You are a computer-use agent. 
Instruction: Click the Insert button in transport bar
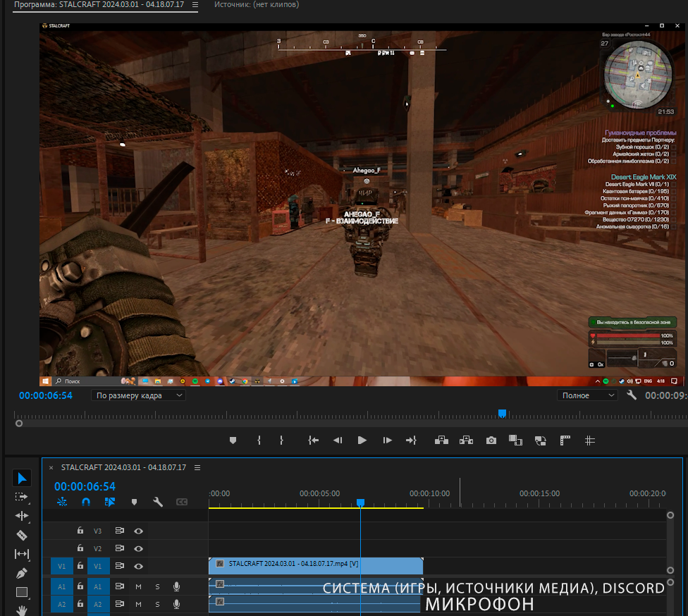(515, 441)
